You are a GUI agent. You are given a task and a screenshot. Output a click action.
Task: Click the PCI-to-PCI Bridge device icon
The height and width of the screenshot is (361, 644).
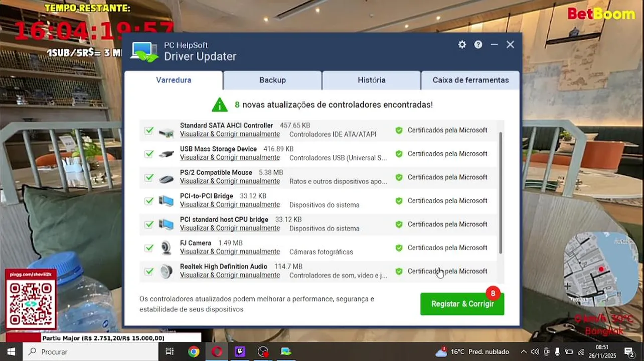pos(166,201)
